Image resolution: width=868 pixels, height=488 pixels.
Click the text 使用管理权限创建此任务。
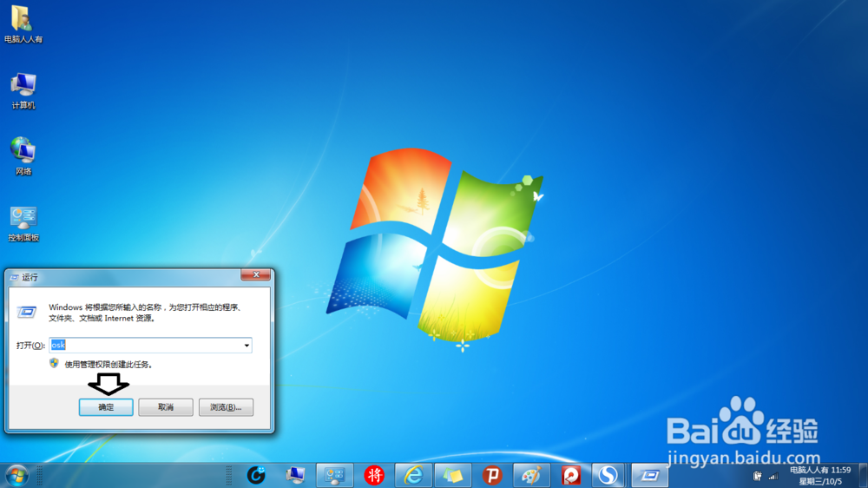108,365
